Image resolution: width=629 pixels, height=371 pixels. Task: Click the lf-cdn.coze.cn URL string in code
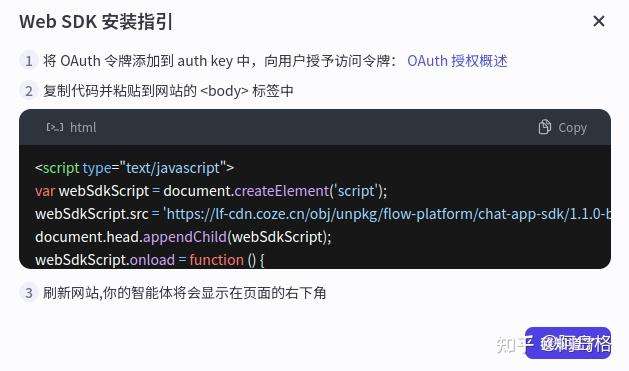pos(387,214)
